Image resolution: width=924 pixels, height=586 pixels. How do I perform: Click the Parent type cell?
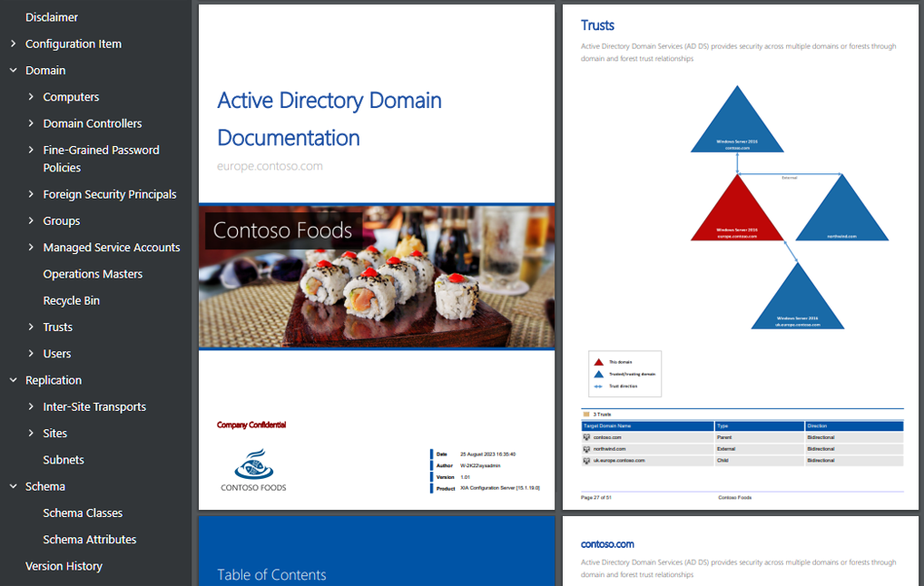click(760, 437)
